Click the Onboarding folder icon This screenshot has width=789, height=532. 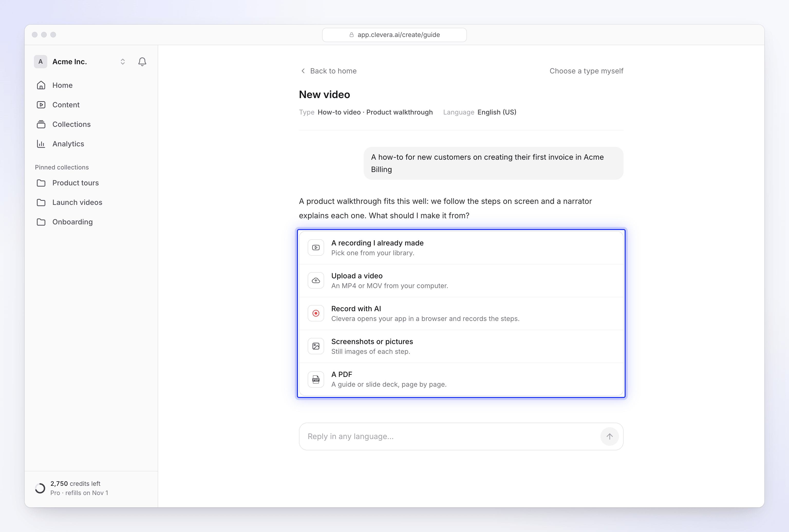tap(41, 222)
